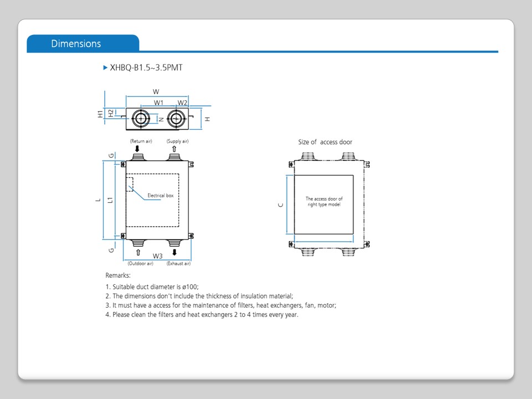Click the Electrical box label

160,196
